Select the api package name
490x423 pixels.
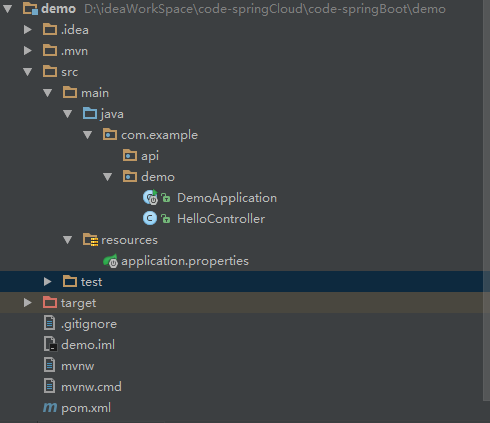(x=150, y=156)
